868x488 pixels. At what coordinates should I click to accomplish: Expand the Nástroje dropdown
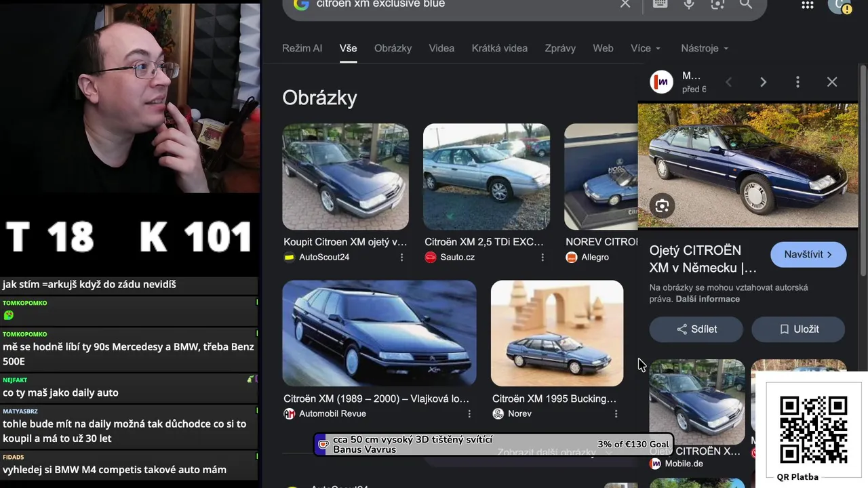(x=705, y=48)
